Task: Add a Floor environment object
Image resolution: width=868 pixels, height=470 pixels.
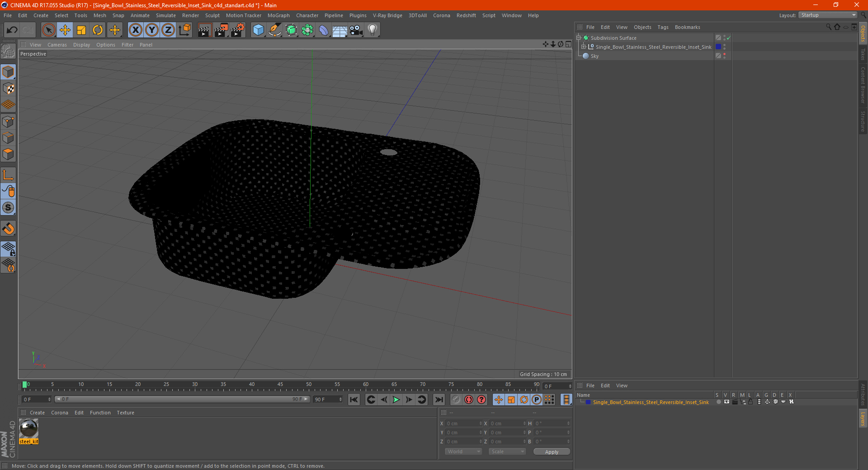Action: (x=340, y=30)
